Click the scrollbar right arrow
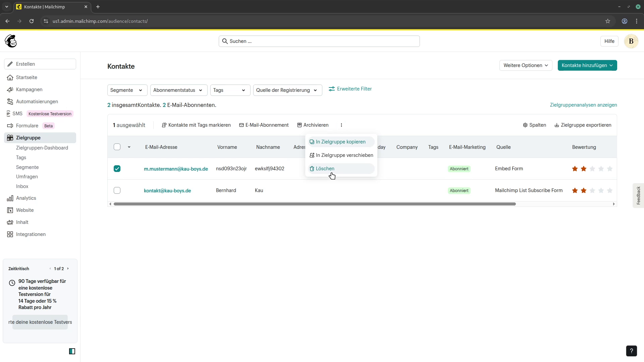Screen dimensions: 644x362 tap(614, 204)
